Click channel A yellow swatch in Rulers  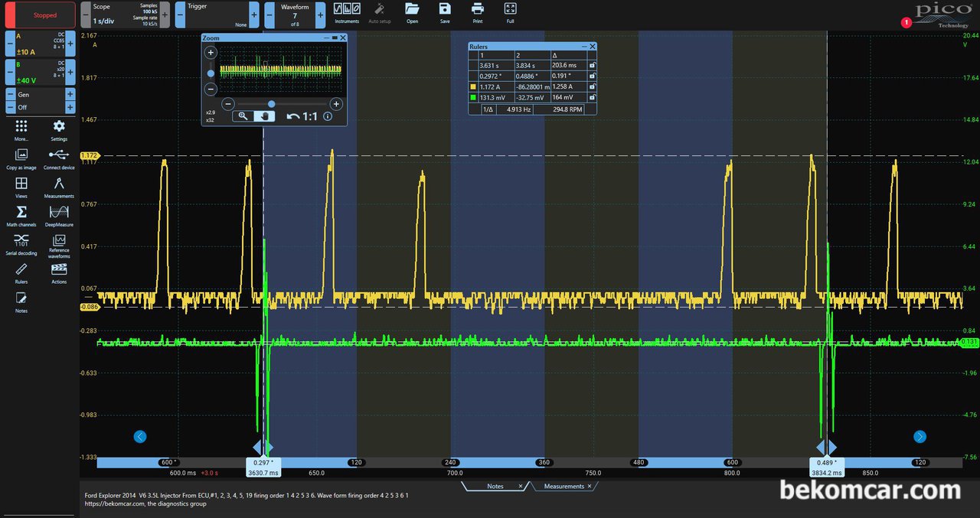[474, 87]
